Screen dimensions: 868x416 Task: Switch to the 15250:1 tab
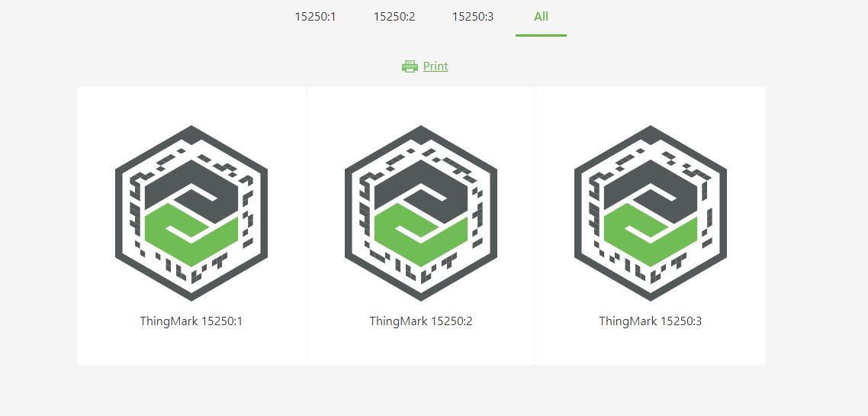(x=315, y=17)
